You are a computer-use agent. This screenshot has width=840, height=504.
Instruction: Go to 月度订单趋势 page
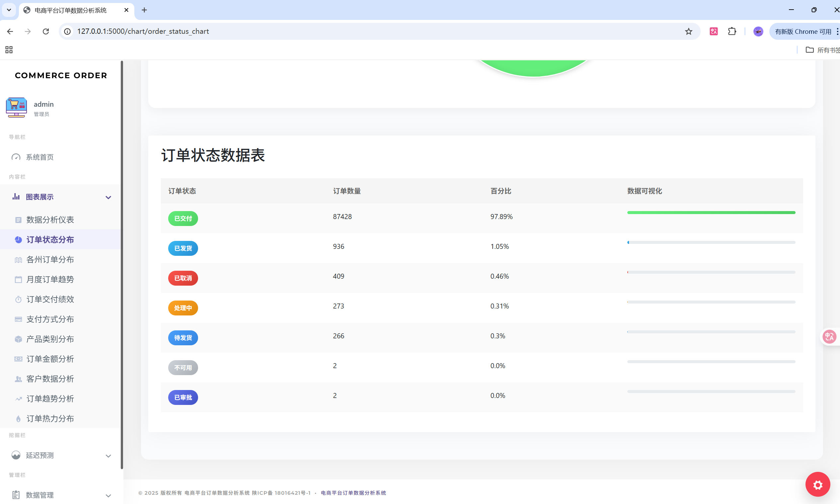[x=50, y=280]
